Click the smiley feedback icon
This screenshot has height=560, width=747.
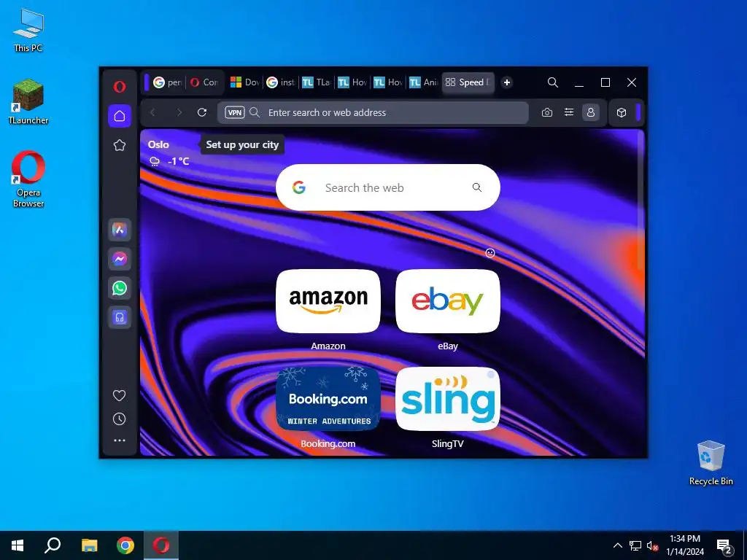click(x=490, y=253)
